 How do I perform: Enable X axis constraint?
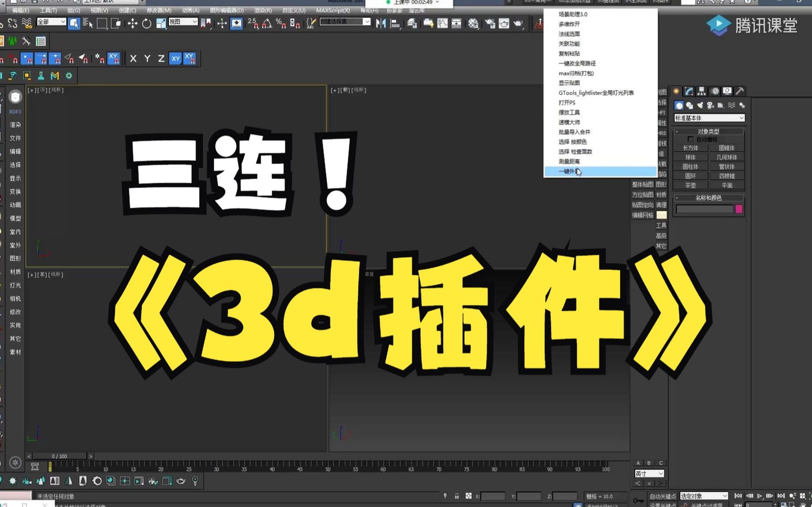click(x=133, y=58)
